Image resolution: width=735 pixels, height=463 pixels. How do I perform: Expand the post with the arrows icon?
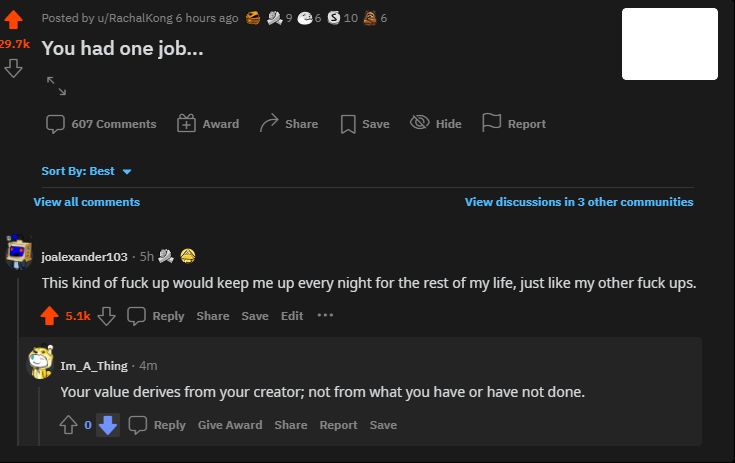(x=56, y=86)
